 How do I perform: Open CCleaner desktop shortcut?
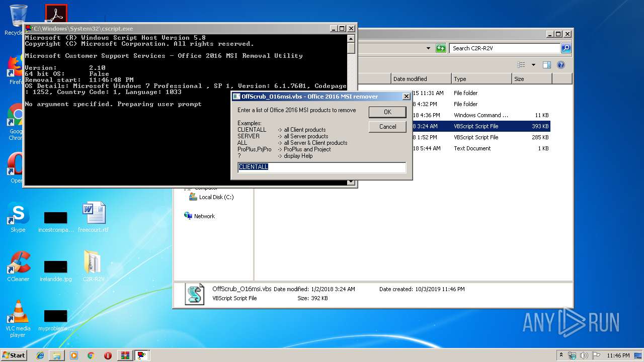click(18, 266)
